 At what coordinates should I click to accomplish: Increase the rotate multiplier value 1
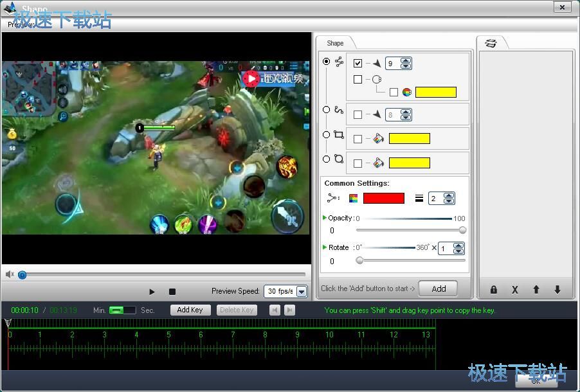458,245
